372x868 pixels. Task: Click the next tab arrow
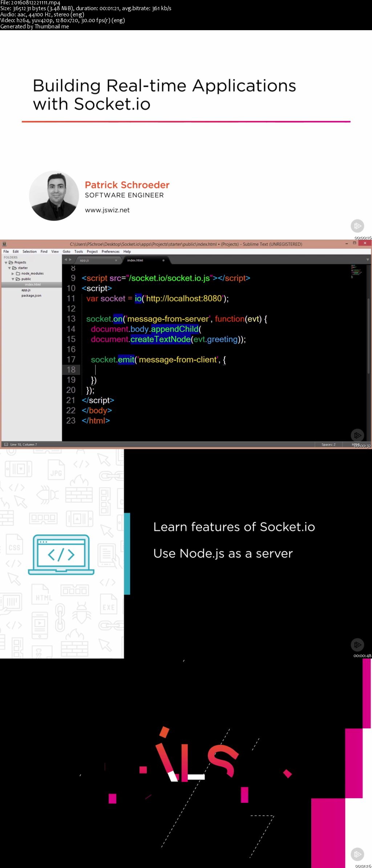click(x=70, y=260)
